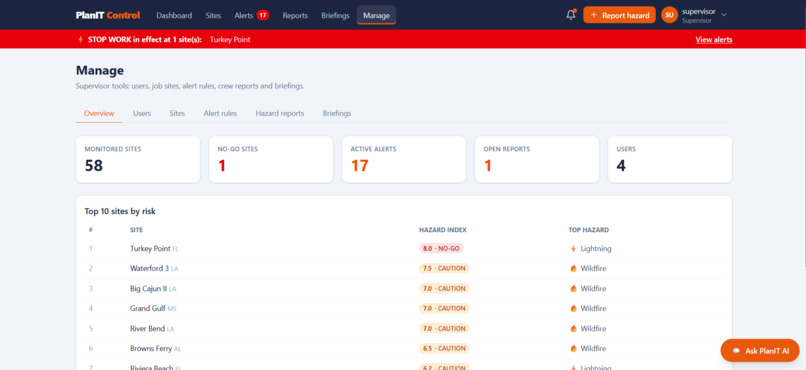Click the wildfire icon in the Big Cajun II row

[574, 289]
